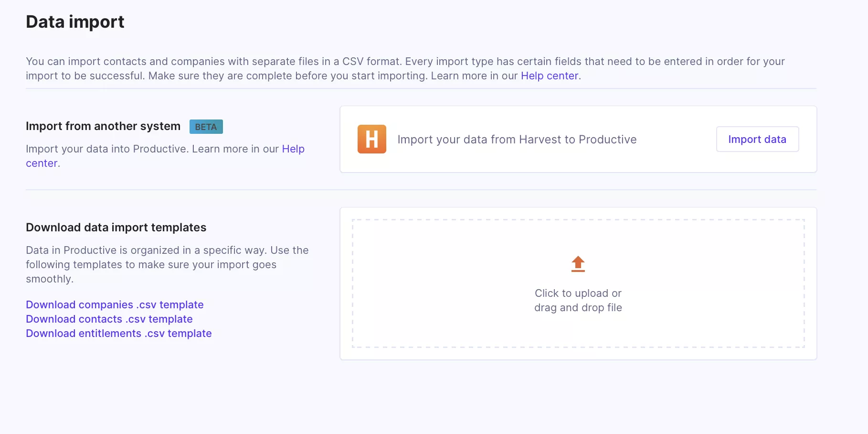The height and width of the screenshot is (434, 868).
Task: Download entitlements .csv template
Action: (x=119, y=333)
